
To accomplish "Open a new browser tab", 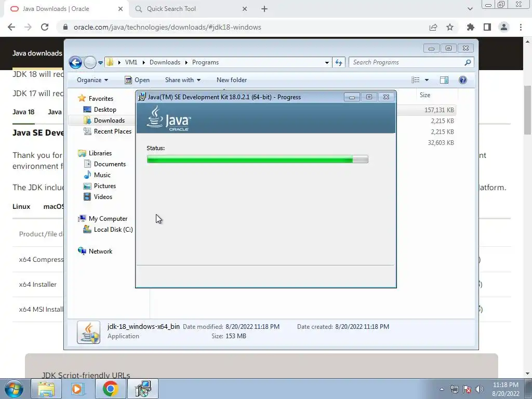I will [x=264, y=9].
